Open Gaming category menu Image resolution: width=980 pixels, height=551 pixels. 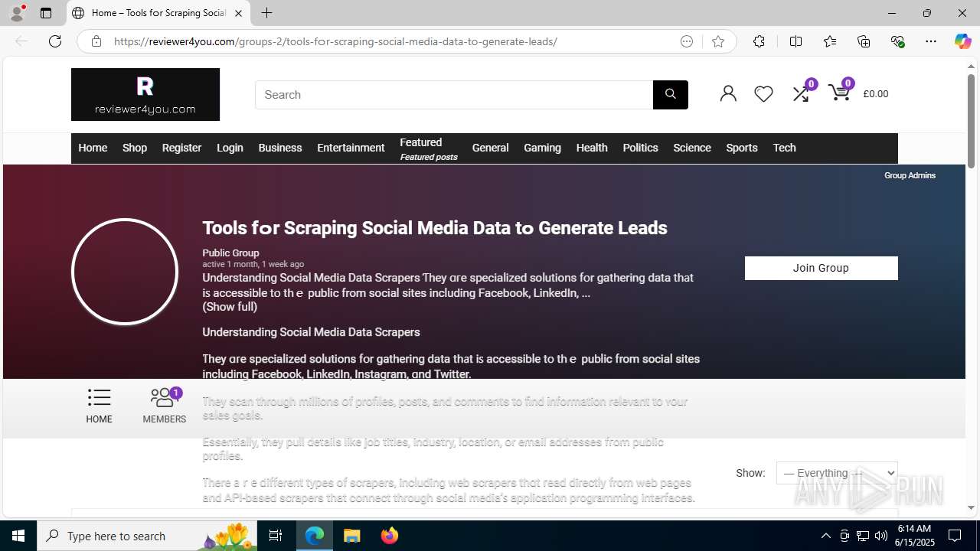[542, 148]
